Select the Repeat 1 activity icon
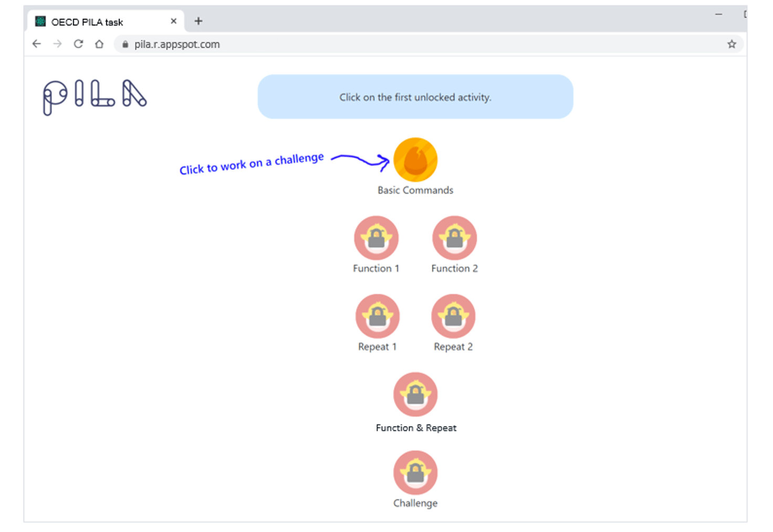 pos(377,315)
